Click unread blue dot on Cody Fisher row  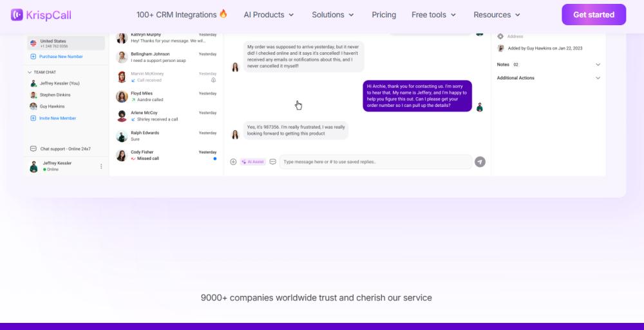215,159
